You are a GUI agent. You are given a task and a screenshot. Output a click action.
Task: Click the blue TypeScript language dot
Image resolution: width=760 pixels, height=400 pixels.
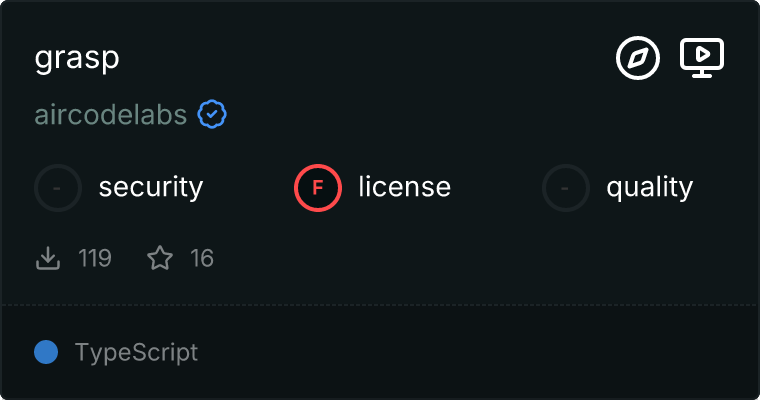point(45,352)
